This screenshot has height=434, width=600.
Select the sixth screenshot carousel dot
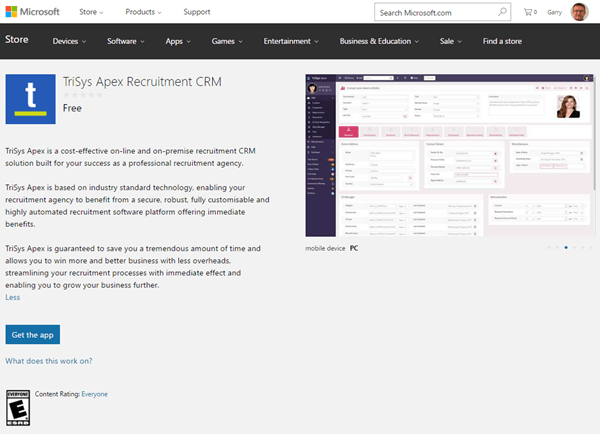(x=591, y=248)
